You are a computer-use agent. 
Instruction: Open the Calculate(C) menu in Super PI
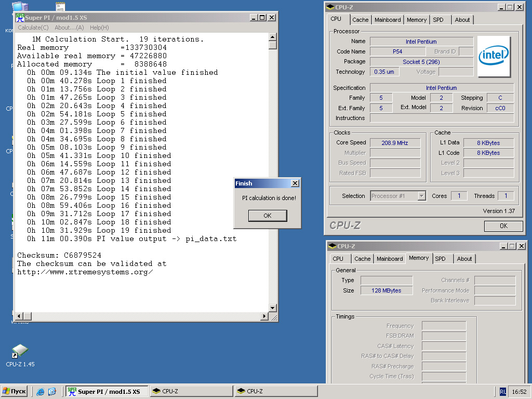tap(33, 28)
